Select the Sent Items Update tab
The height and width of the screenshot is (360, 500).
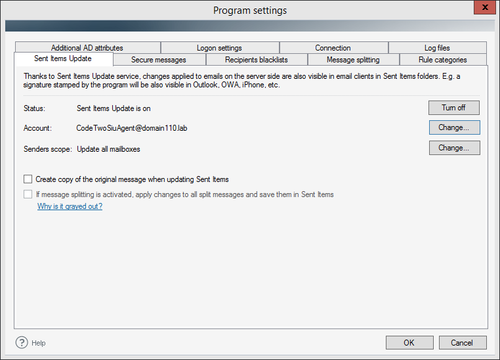pyautogui.click(x=63, y=59)
